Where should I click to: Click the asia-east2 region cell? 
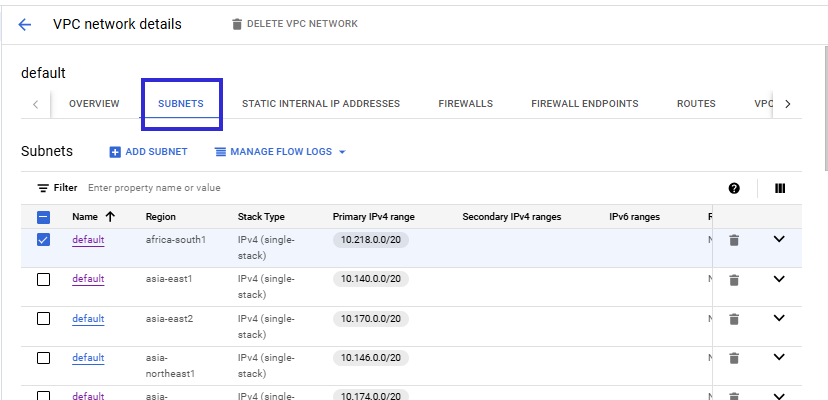pos(172,319)
